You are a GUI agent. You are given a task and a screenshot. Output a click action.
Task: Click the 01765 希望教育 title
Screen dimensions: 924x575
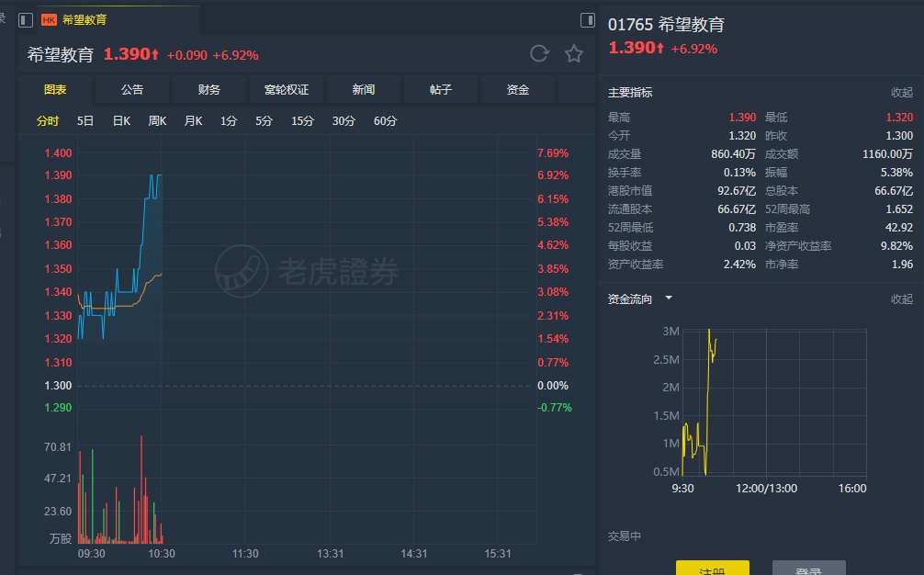666,25
